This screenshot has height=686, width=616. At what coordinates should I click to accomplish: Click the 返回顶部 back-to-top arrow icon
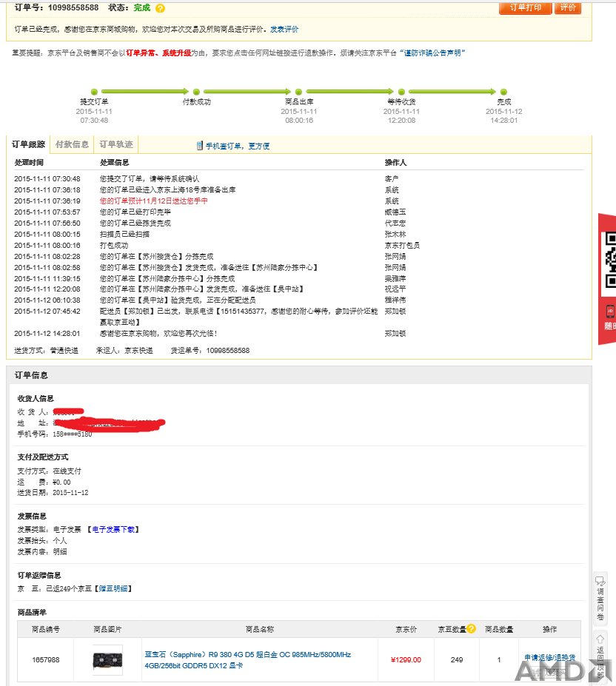pyautogui.click(x=600, y=639)
